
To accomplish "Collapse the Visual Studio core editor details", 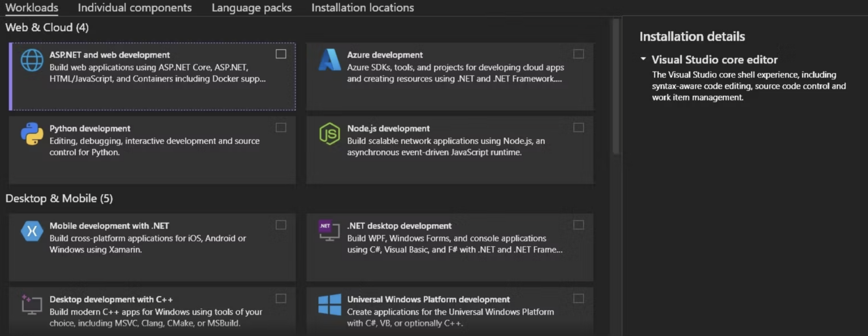I will [644, 59].
